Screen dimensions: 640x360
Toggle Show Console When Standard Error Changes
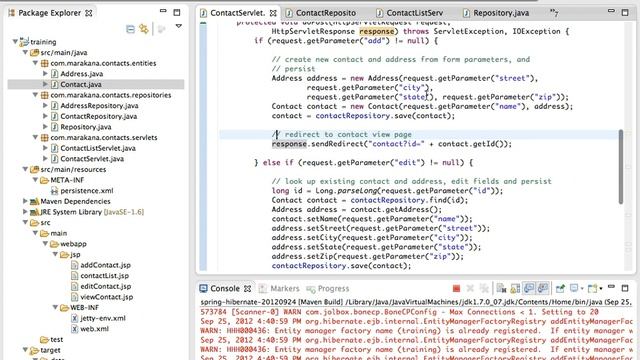(x=543, y=289)
